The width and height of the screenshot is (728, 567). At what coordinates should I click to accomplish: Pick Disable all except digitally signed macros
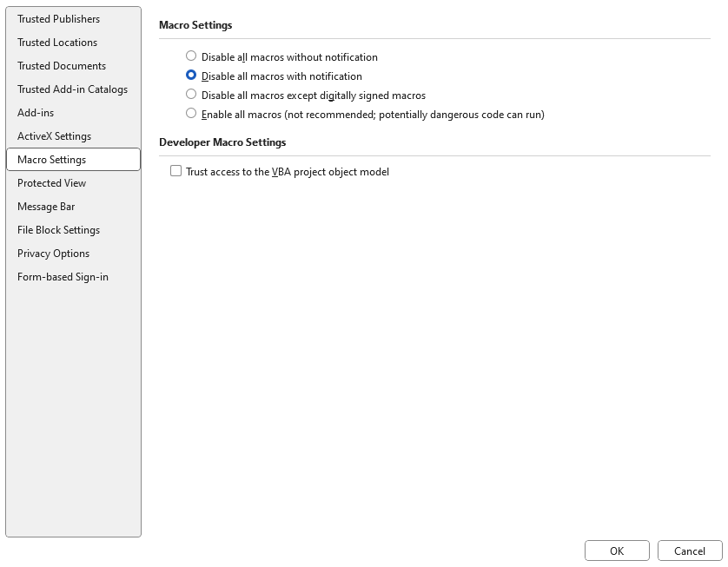coord(191,95)
